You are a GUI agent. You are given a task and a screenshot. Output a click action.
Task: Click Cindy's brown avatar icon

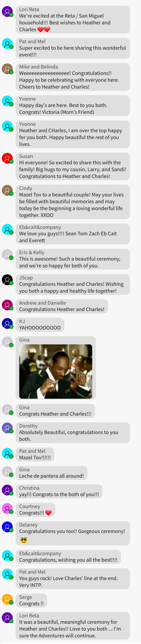click(x=7, y=190)
